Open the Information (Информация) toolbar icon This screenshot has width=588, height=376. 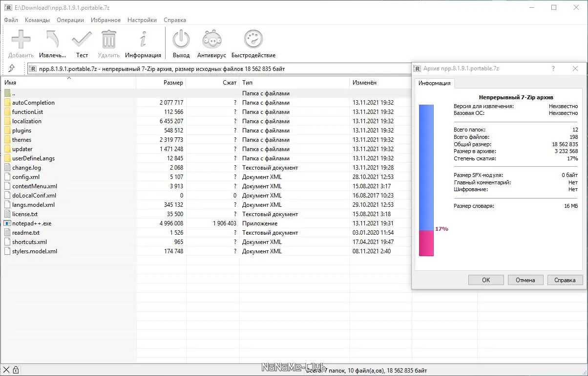(143, 39)
